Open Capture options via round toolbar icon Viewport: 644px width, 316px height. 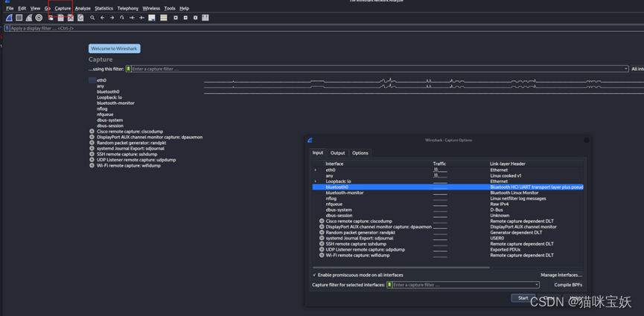[39, 18]
